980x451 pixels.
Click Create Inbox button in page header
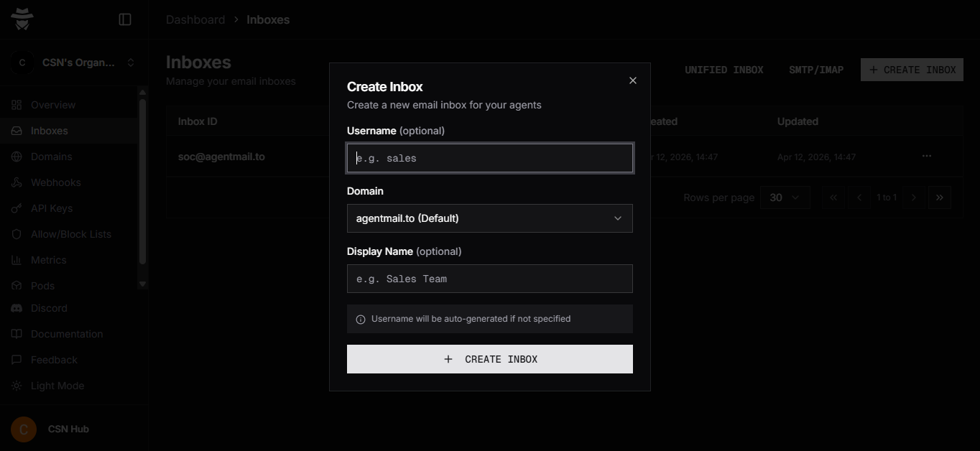(912, 70)
